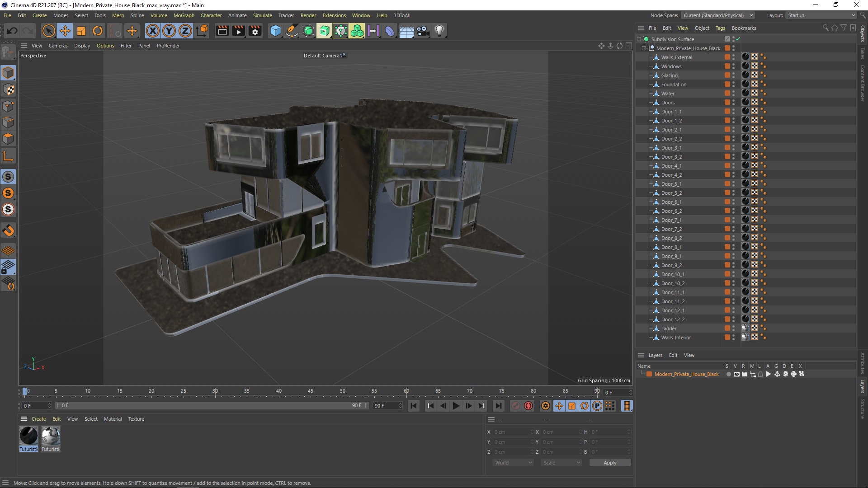Toggle Y axis lock
This screenshot has width=868, height=488.
coord(169,31)
